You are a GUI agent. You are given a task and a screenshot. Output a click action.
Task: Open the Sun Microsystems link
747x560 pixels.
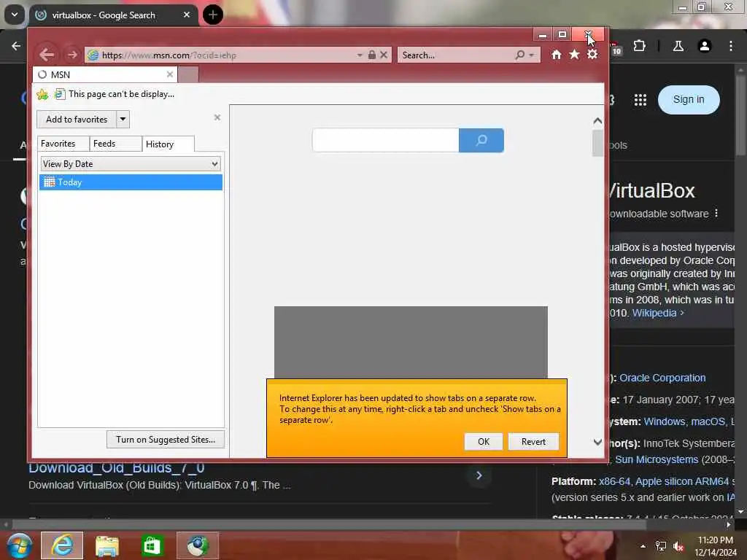(x=657, y=459)
